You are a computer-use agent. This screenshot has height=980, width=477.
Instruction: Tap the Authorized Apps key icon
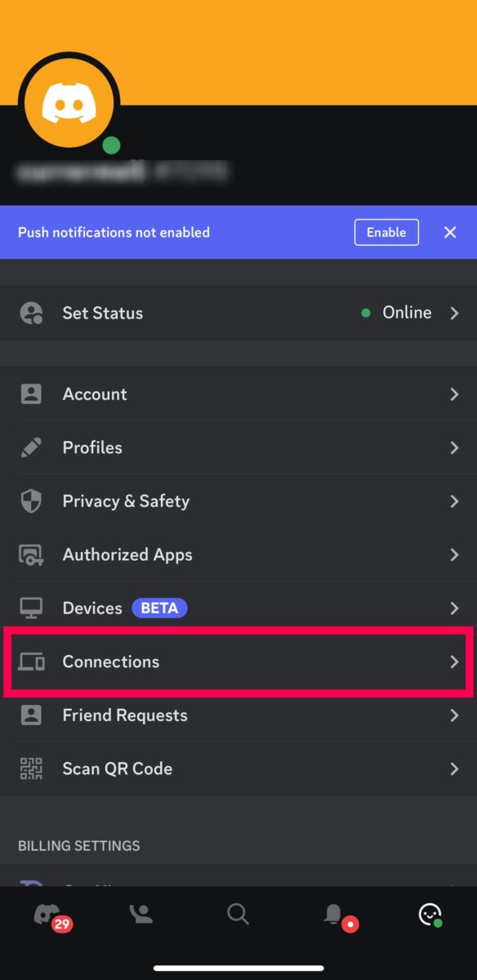(x=31, y=555)
